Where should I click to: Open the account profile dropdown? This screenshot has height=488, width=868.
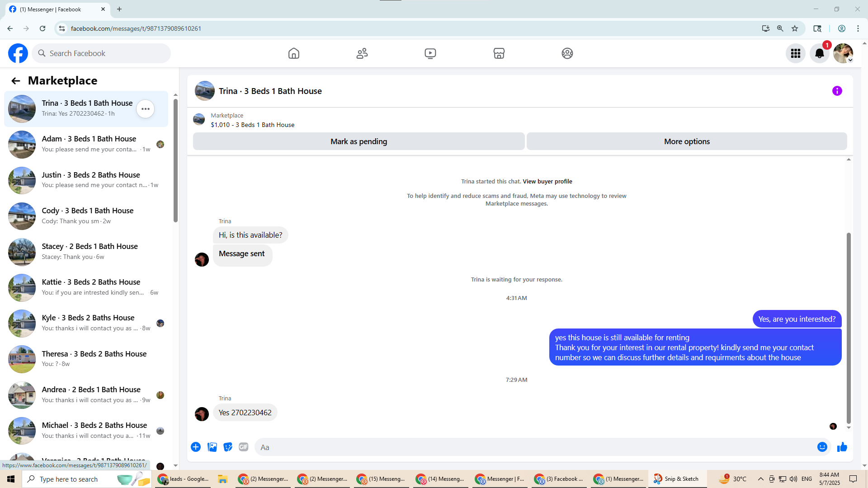(843, 53)
